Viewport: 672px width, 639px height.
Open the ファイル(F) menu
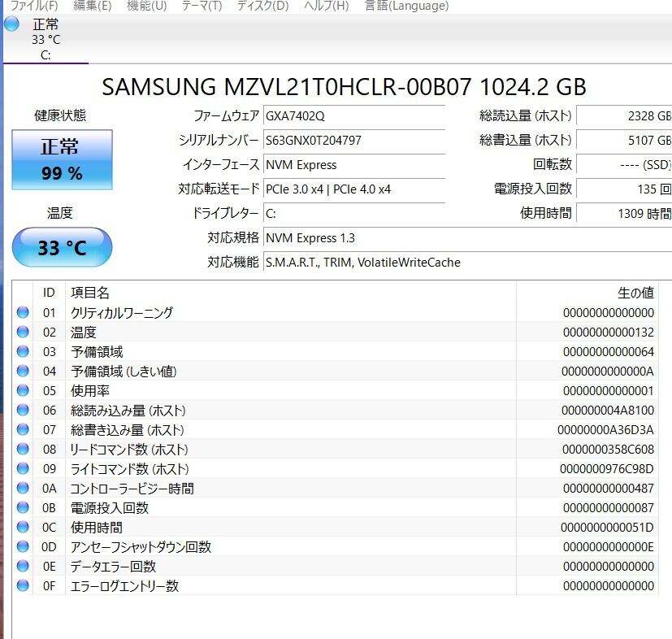34,6
